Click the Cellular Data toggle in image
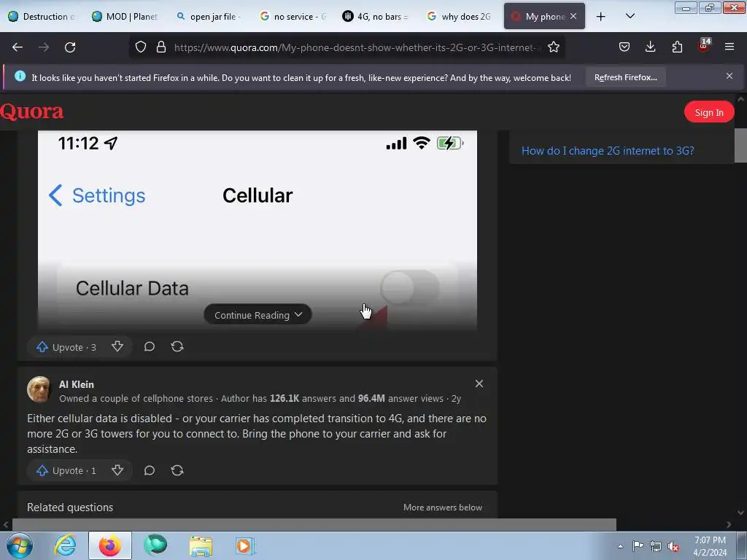This screenshot has width=747, height=560. [410, 287]
